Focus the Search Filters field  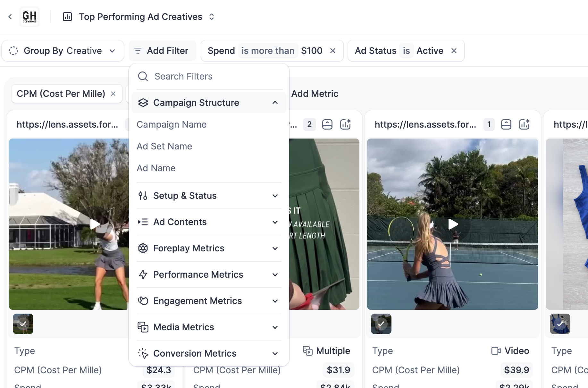pos(209,76)
